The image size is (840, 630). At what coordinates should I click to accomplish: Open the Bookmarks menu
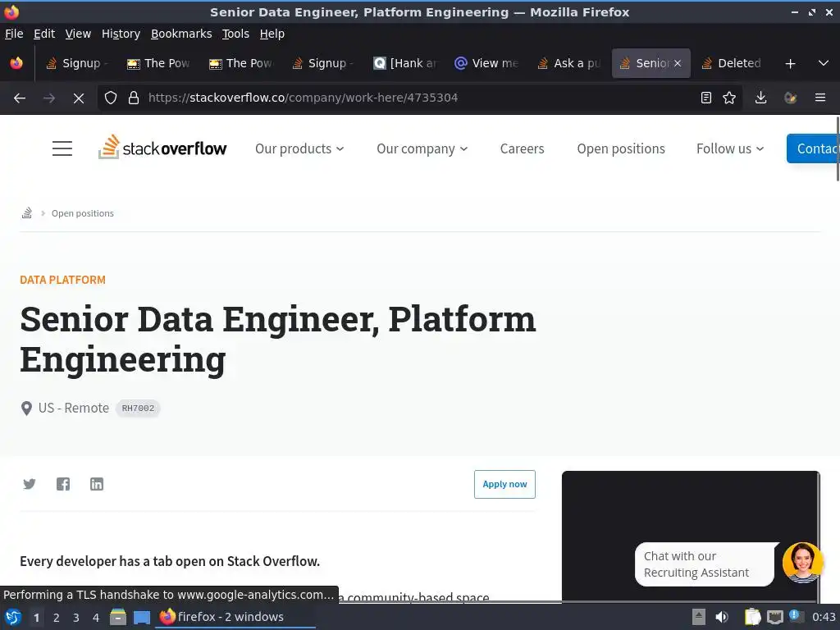pos(181,34)
